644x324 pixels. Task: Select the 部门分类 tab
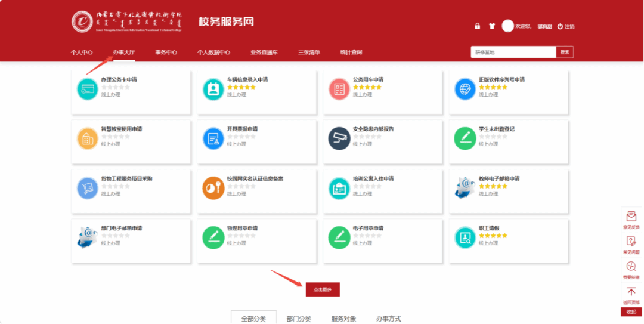(x=299, y=319)
